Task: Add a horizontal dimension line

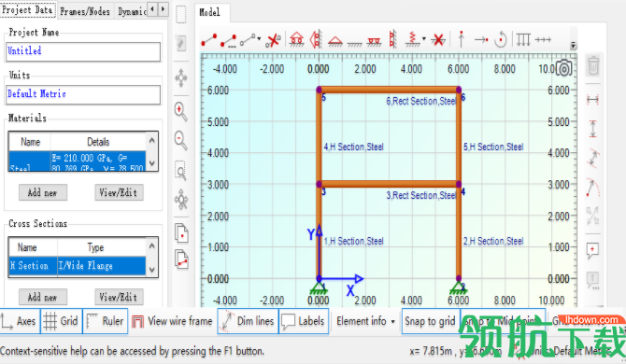Action: (593, 99)
